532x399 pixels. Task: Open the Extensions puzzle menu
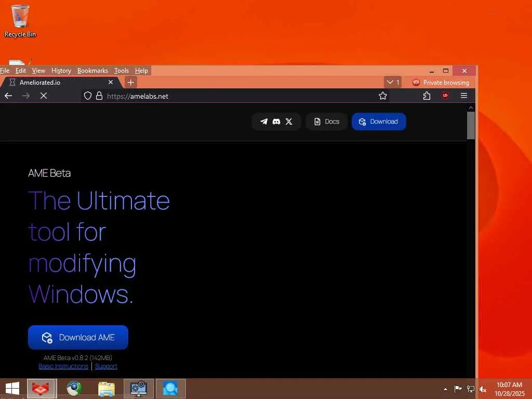point(427,96)
